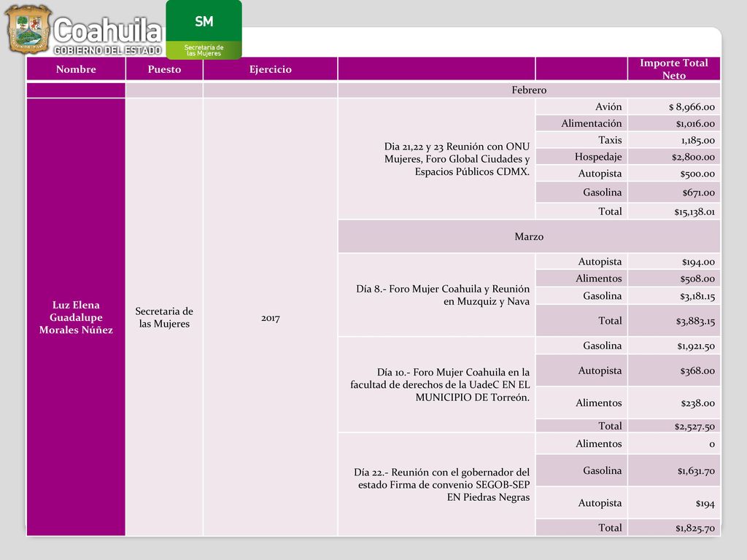This screenshot has width=747, height=560.
Task: Click the 1,185.00 amount
Action: [697, 141]
